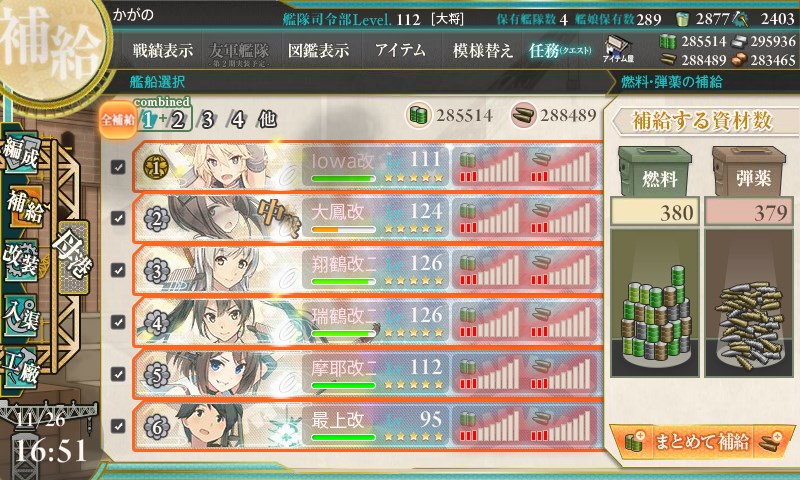Open 任務 (クエスト) quest menu
Screen dimensions: 800x480
click(560, 50)
